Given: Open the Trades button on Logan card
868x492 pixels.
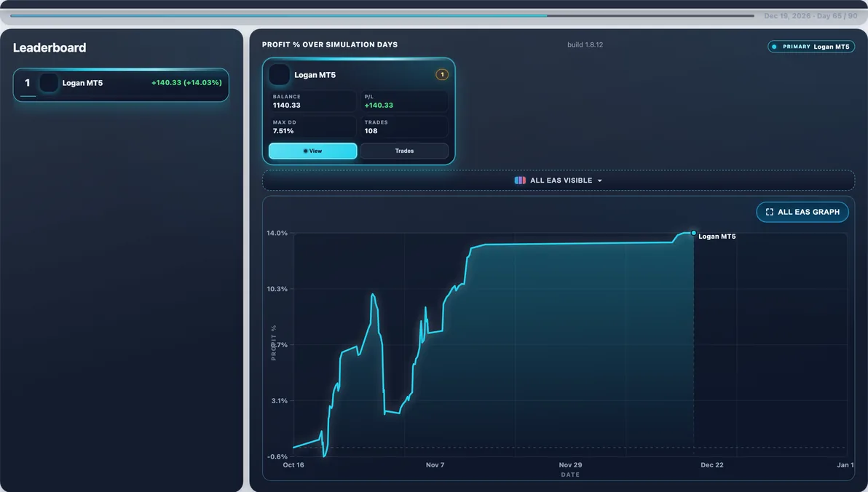Looking at the screenshot, I should point(404,151).
